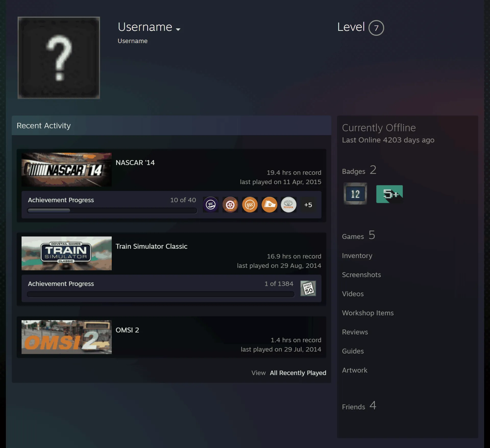490x448 pixels.
Task: Open the Reviews link
Action: coord(355,332)
